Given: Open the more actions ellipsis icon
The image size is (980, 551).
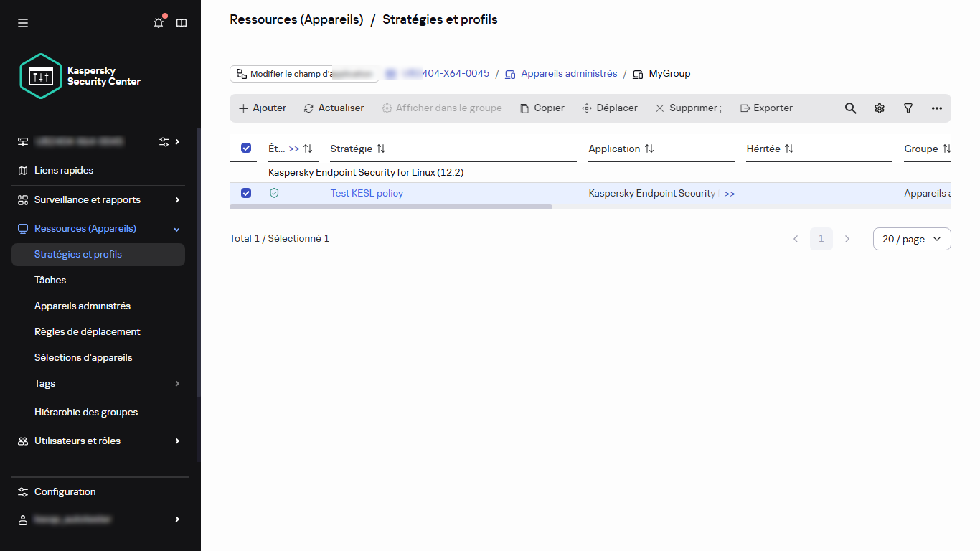Looking at the screenshot, I should pos(936,108).
